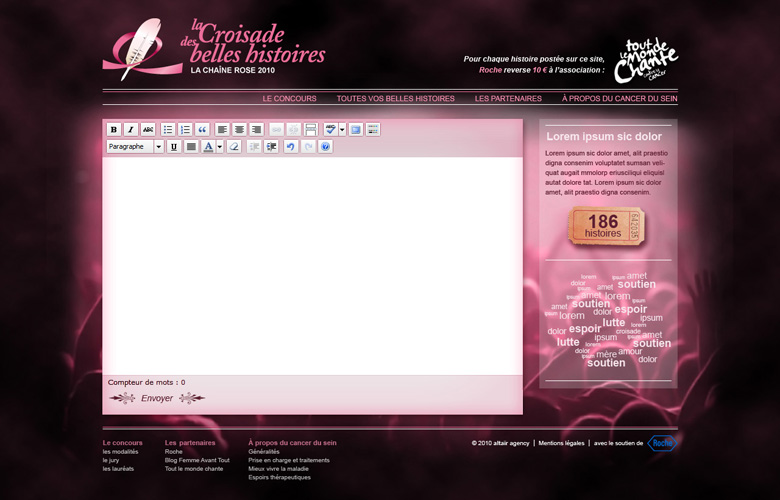
Task: Open the LE CONCOURS menu
Action: coord(290,99)
